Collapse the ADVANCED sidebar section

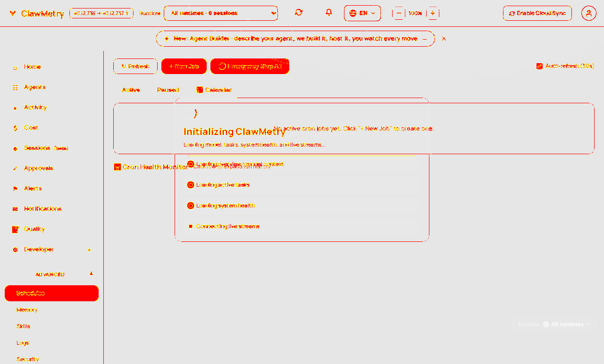(52, 274)
